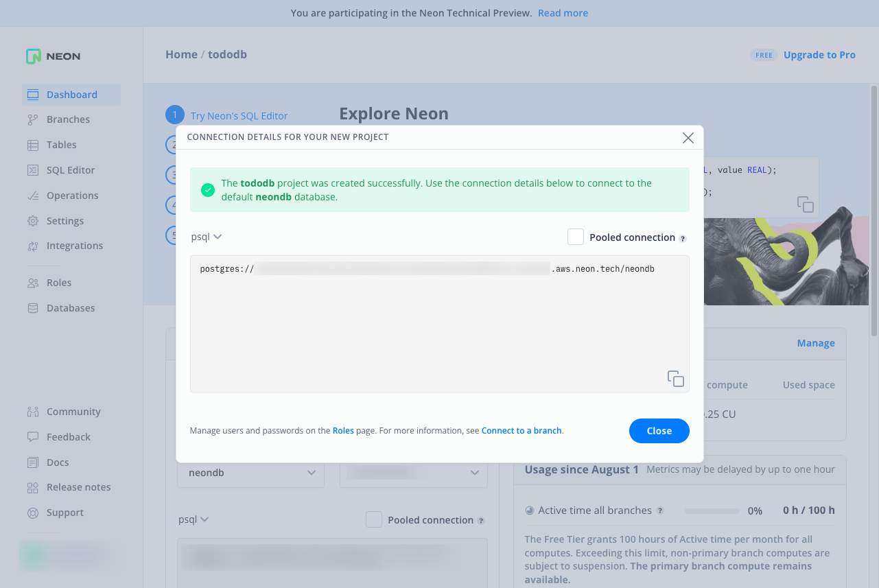This screenshot has width=879, height=588.
Task: Open project Settings in the sidebar
Action: (x=65, y=221)
